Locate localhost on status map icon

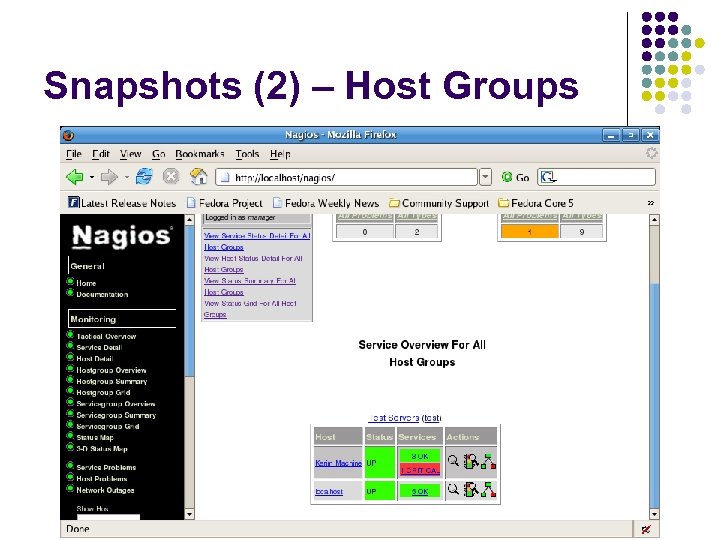pos(489,489)
